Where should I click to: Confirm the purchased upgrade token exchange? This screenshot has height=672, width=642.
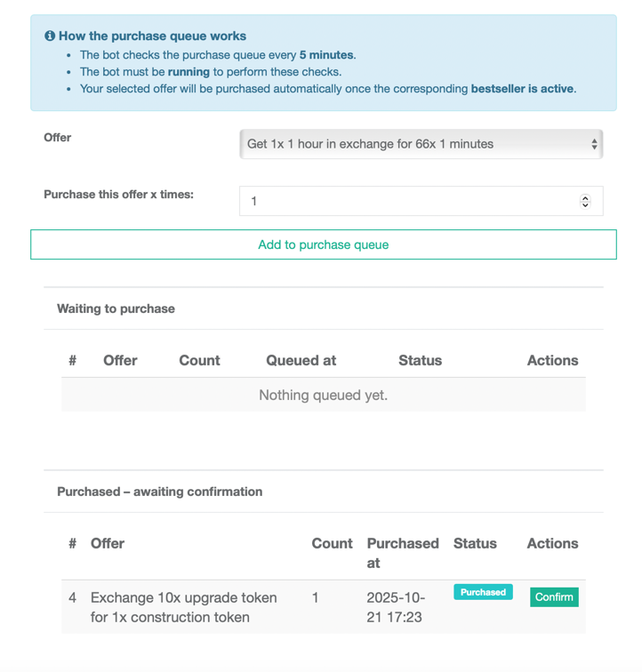554,597
